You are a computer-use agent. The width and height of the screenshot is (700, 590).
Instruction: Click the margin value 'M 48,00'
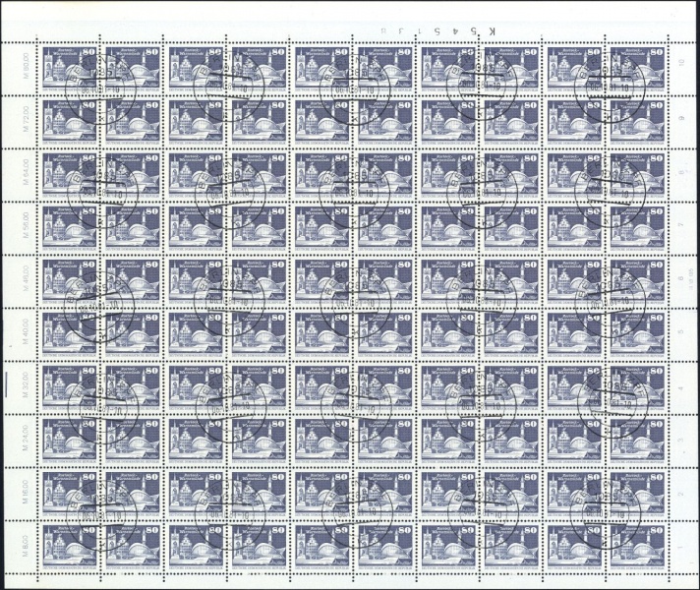[26, 278]
